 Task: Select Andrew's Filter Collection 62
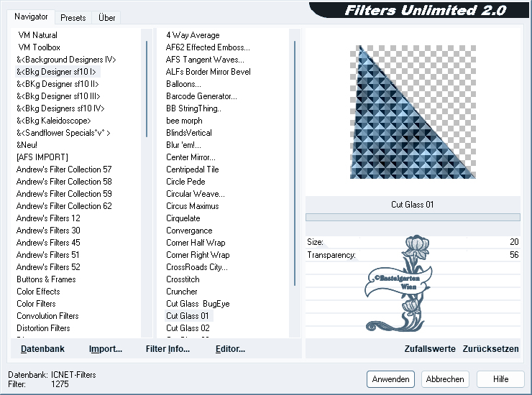pyautogui.click(x=64, y=206)
